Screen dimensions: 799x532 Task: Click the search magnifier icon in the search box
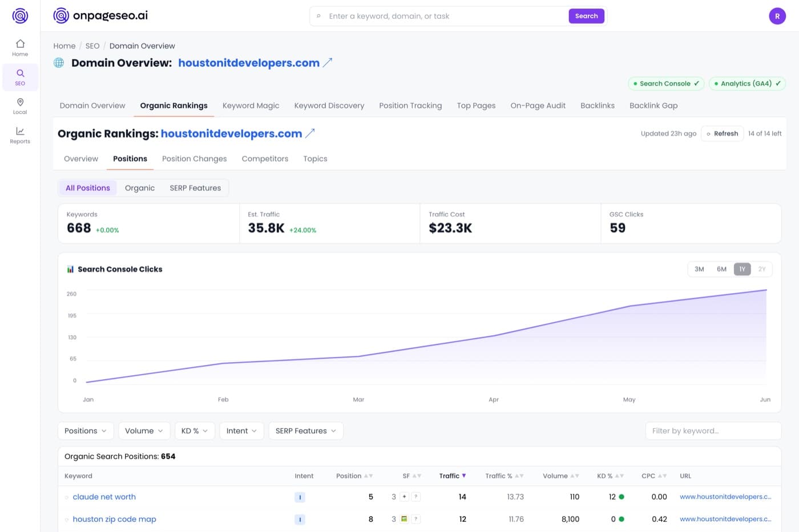(x=318, y=16)
